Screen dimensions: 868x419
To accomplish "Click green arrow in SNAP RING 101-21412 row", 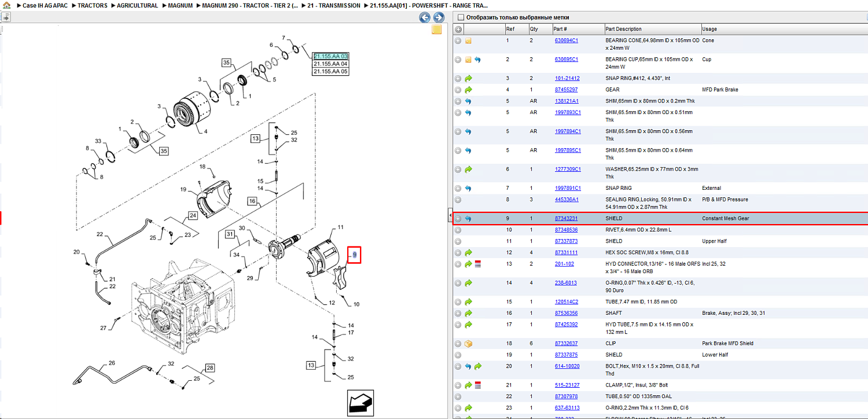I will pyautogui.click(x=468, y=78).
